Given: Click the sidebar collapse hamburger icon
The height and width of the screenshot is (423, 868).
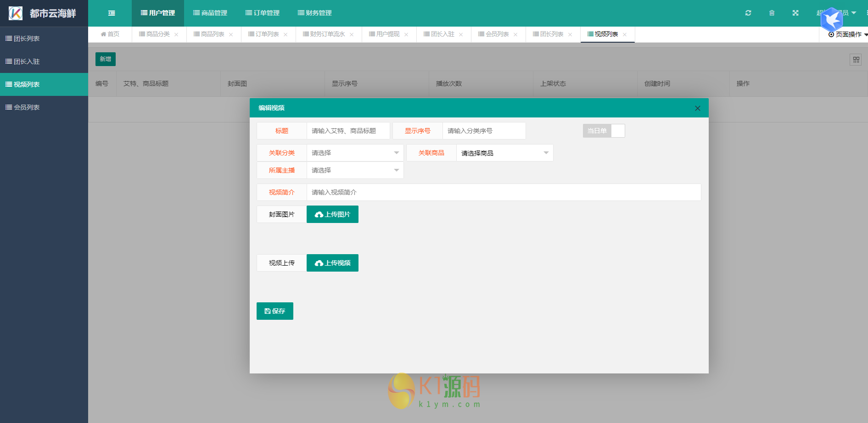Looking at the screenshot, I should pyautogui.click(x=112, y=13).
